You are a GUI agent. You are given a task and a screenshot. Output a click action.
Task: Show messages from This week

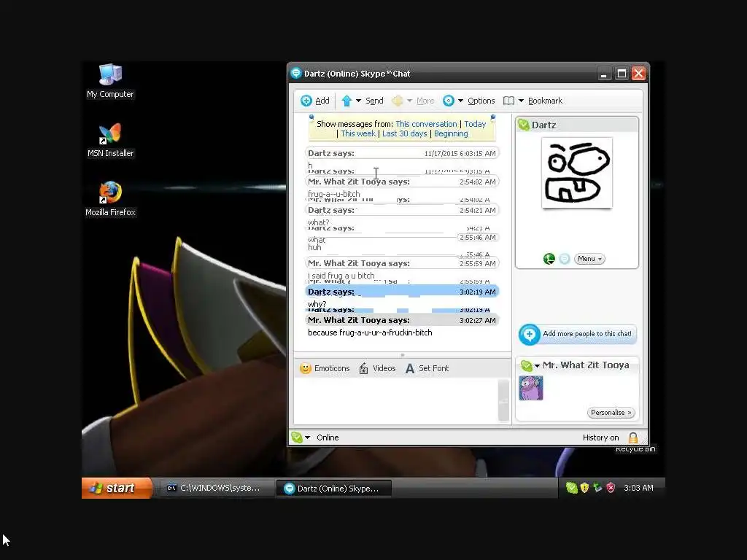(x=357, y=133)
